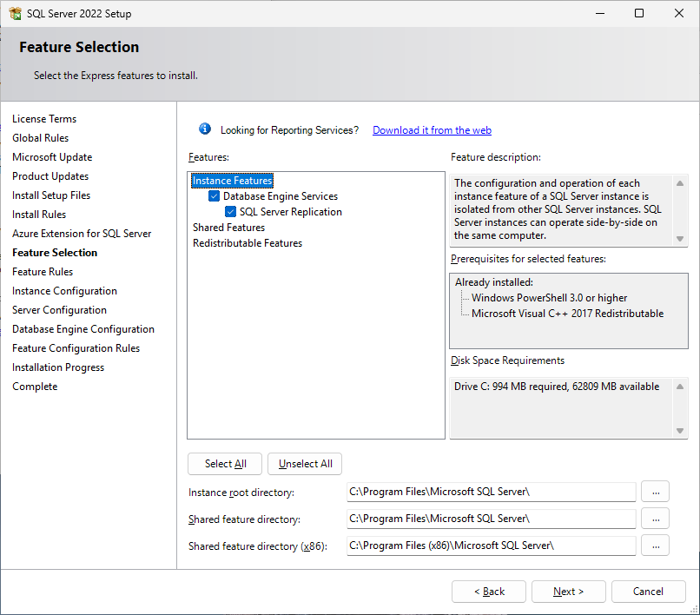Browse for the shared feature directory

coord(655,519)
